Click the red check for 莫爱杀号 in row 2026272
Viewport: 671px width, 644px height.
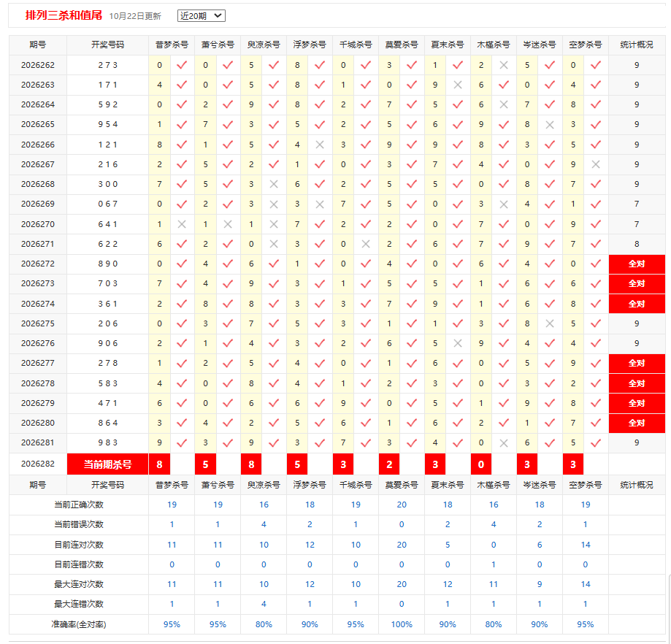coord(412,264)
